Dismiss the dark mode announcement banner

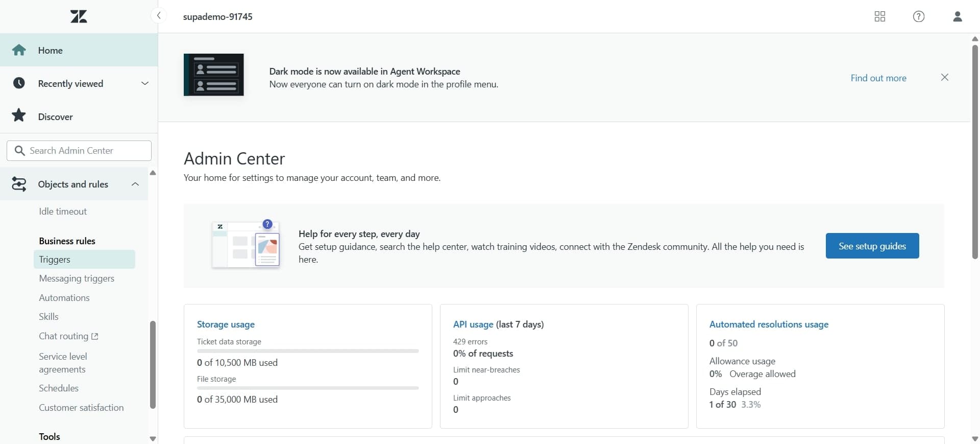click(x=944, y=77)
